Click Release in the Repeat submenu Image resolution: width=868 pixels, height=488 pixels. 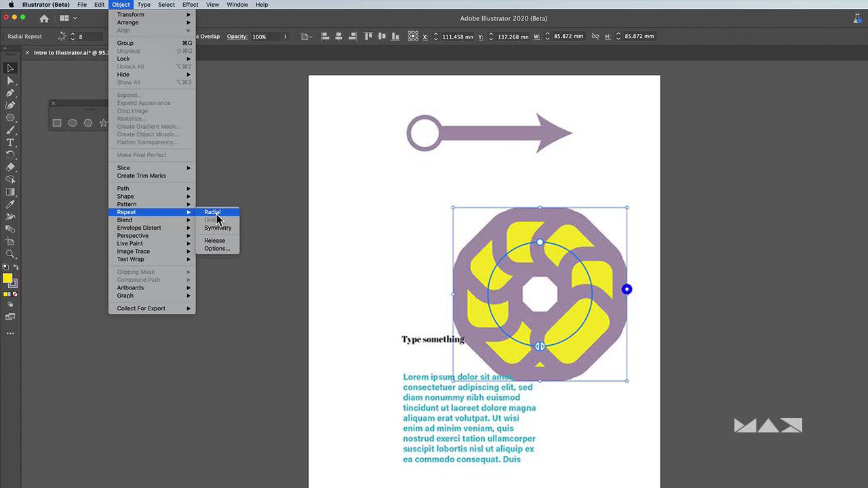coord(214,241)
